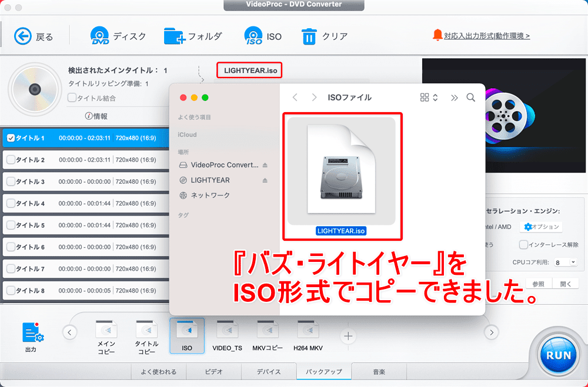Switch to the 音楽 tab
588x387 pixels.
[x=379, y=372]
